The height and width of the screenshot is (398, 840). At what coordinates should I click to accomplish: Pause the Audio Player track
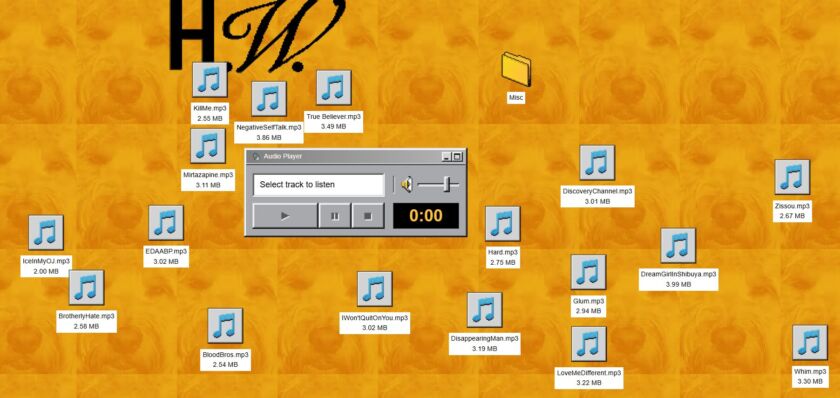(x=335, y=216)
